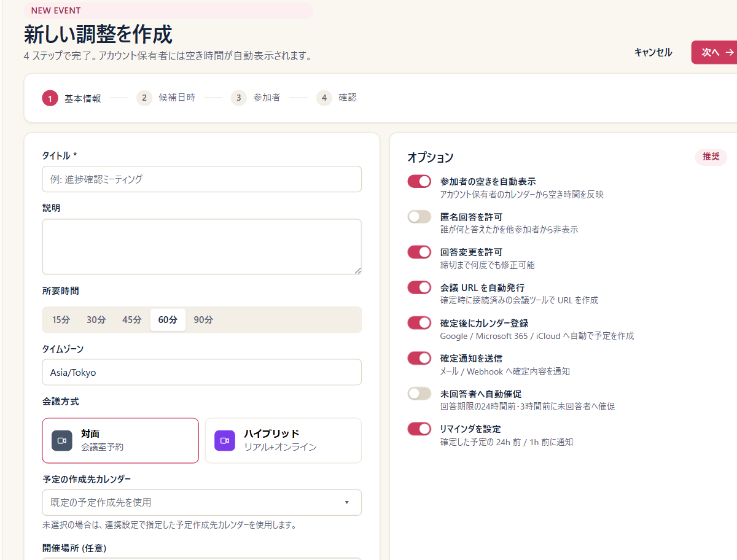
Task: Select 45分 duration
Action: coord(132,320)
